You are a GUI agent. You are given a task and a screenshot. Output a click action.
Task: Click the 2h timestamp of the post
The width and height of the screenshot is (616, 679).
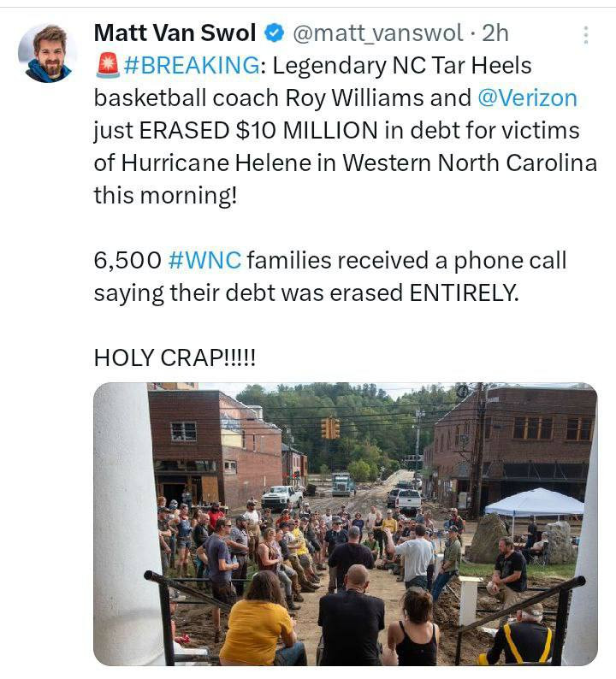pyautogui.click(x=495, y=32)
